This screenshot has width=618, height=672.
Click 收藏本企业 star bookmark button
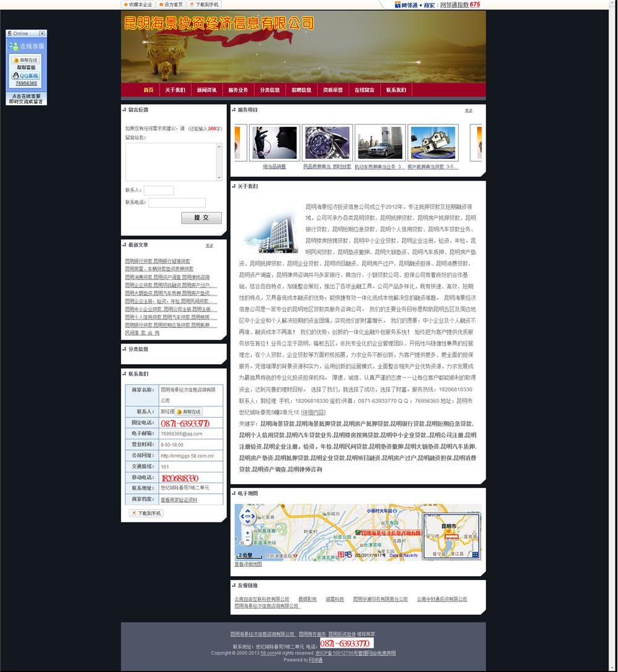click(137, 4)
